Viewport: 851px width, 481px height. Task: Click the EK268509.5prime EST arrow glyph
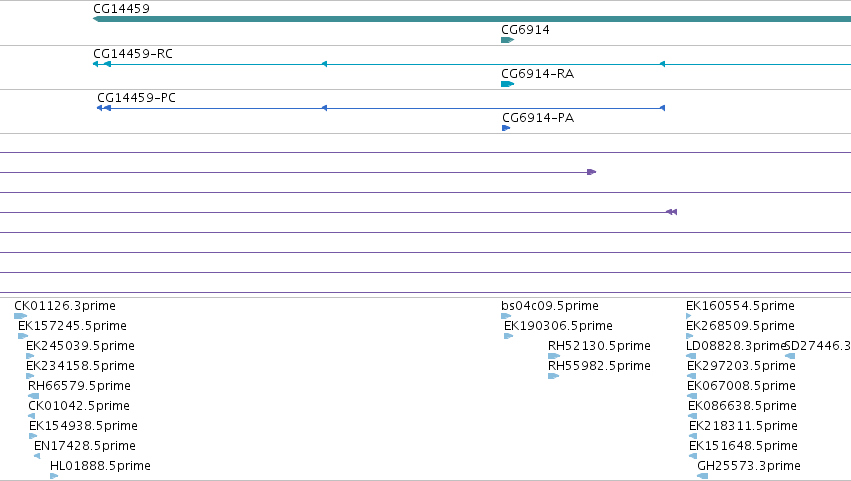pos(690,336)
